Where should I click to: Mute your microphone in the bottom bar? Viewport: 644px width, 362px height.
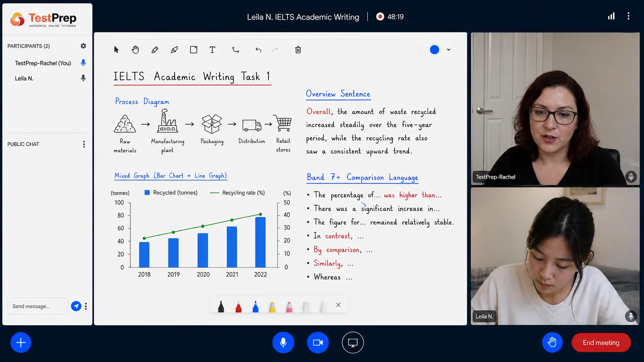pos(283,343)
